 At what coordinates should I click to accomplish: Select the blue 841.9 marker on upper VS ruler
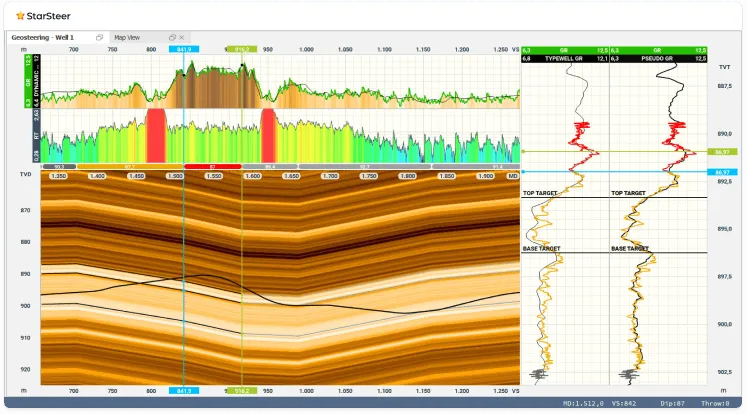184,49
